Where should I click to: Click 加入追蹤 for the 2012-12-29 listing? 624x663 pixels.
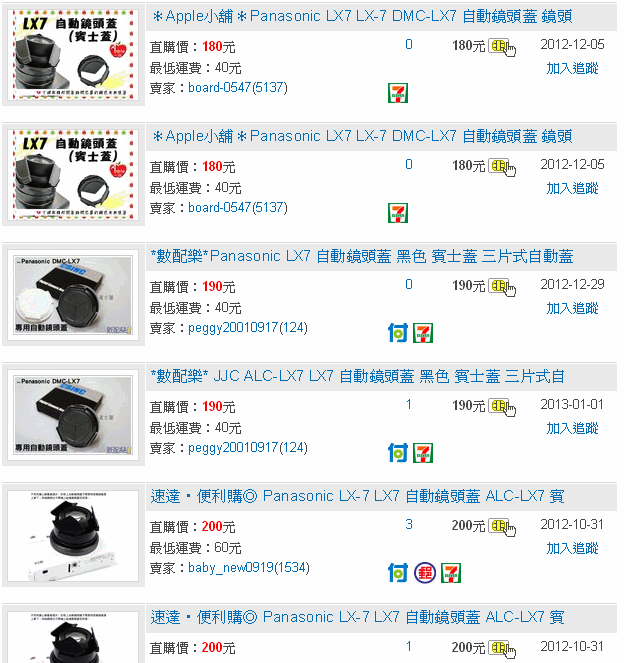click(572, 308)
